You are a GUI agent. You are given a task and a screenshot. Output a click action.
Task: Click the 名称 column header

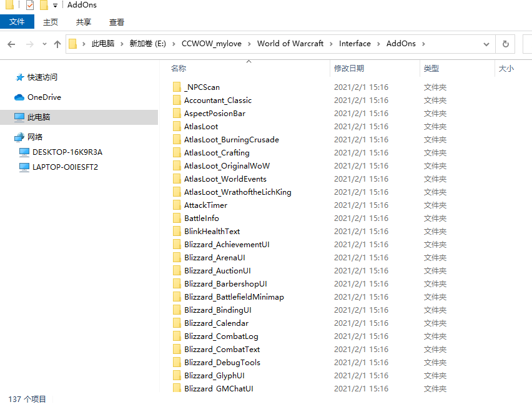[179, 69]
